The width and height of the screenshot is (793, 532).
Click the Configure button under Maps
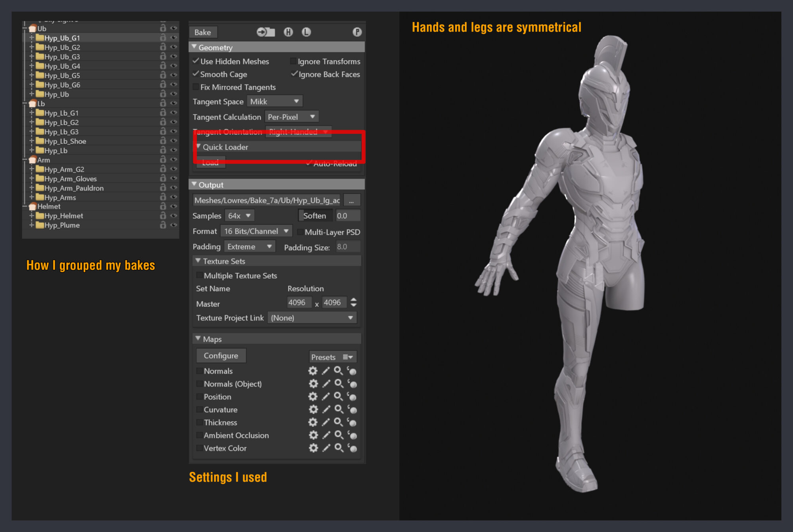(221, 355)
